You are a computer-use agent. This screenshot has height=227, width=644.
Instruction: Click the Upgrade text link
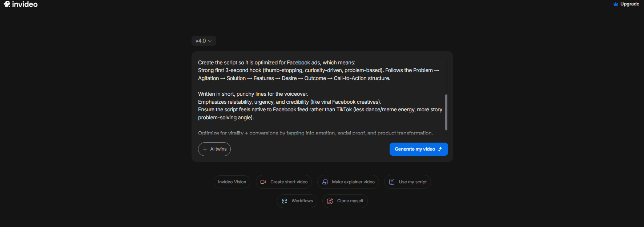tap(629, 4)
